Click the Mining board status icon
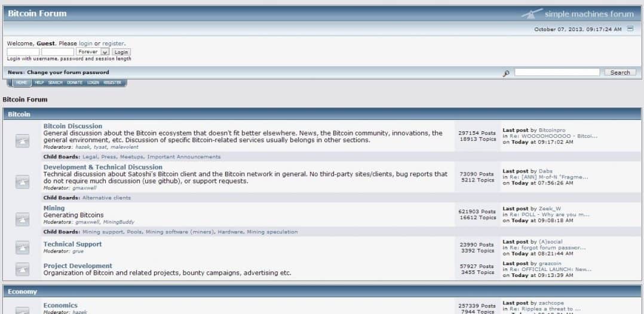 [22, 219]
